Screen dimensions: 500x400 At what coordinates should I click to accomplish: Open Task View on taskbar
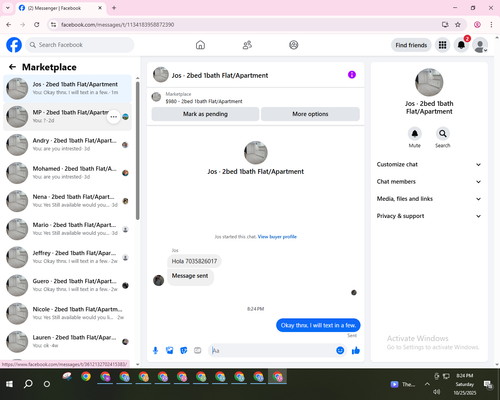pyautogui.click(x=47, y=384)
